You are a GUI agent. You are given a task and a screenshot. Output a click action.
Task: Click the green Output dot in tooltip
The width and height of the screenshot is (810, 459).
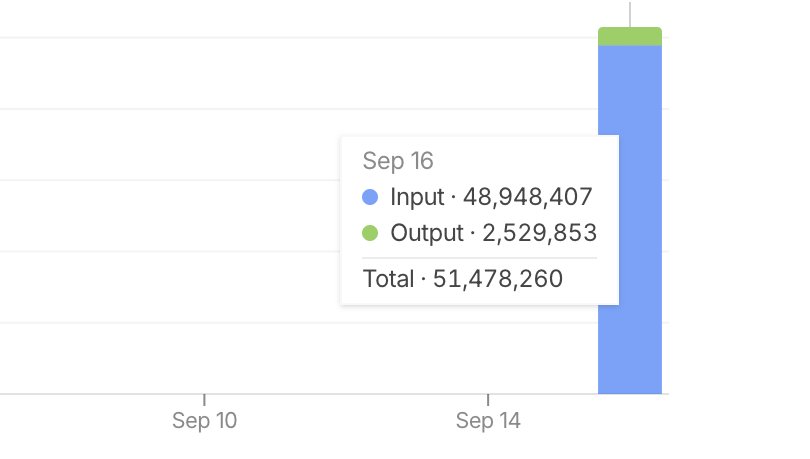click(370, 233)
